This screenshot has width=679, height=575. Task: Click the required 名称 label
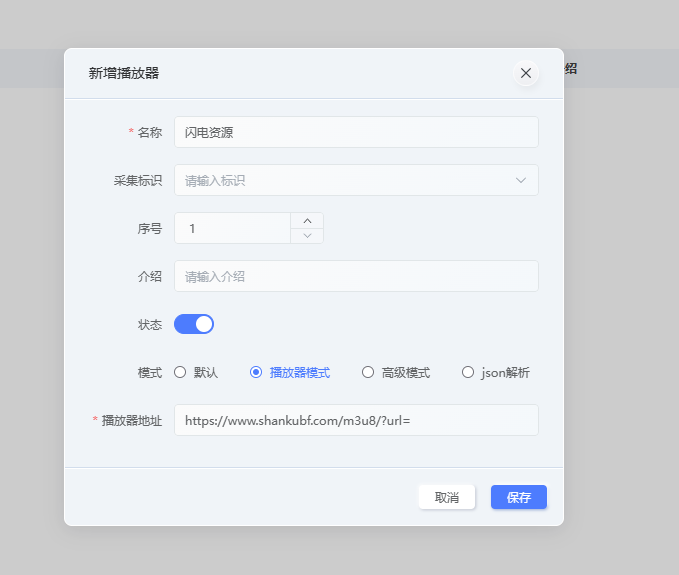(149, 132)
